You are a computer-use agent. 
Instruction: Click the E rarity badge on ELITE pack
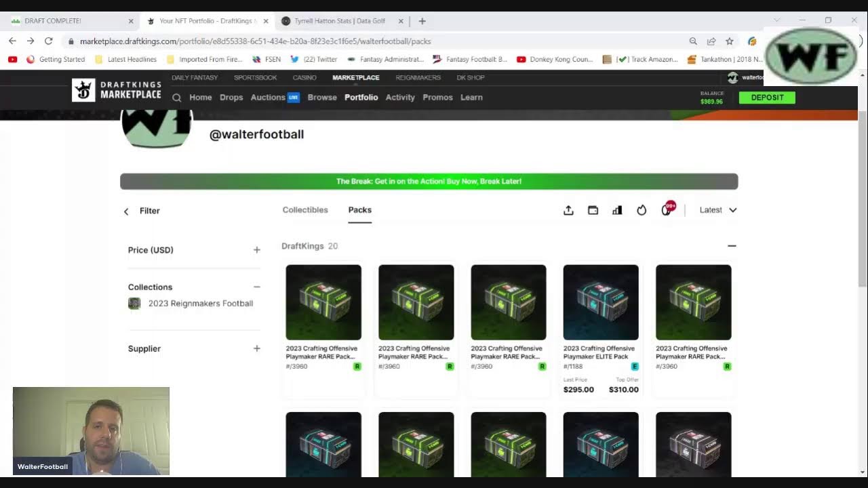coord(635,367)
